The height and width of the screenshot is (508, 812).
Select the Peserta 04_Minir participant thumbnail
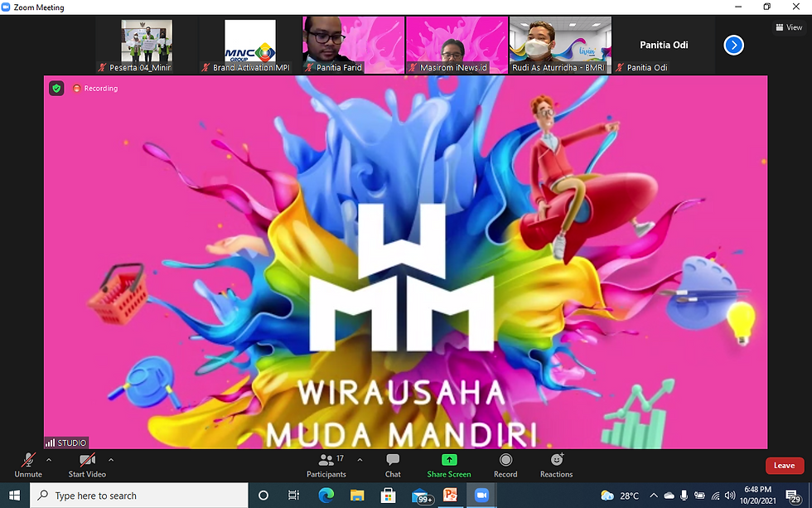(x=147, y=45)
